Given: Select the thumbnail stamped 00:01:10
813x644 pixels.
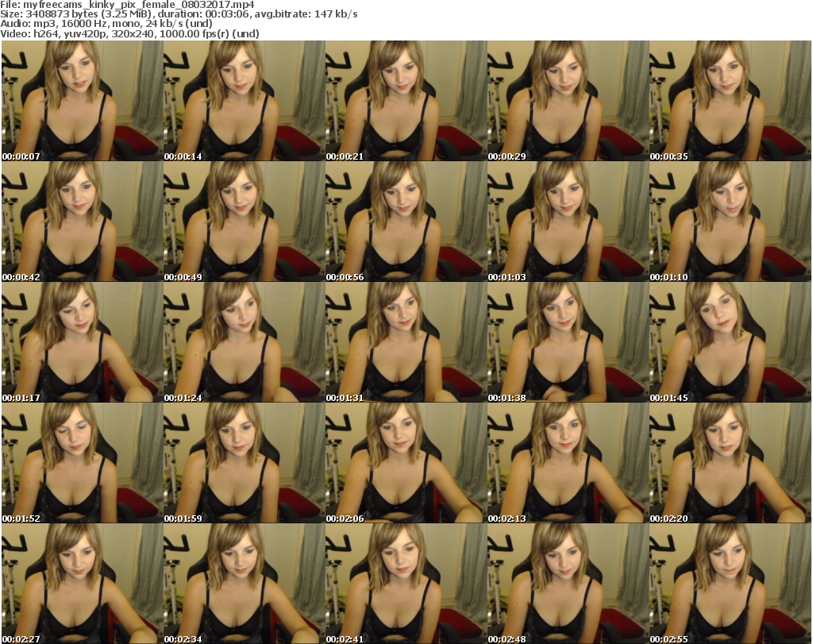Looking at the screenshot, I should pyautogui.click(x=730, y=222).
